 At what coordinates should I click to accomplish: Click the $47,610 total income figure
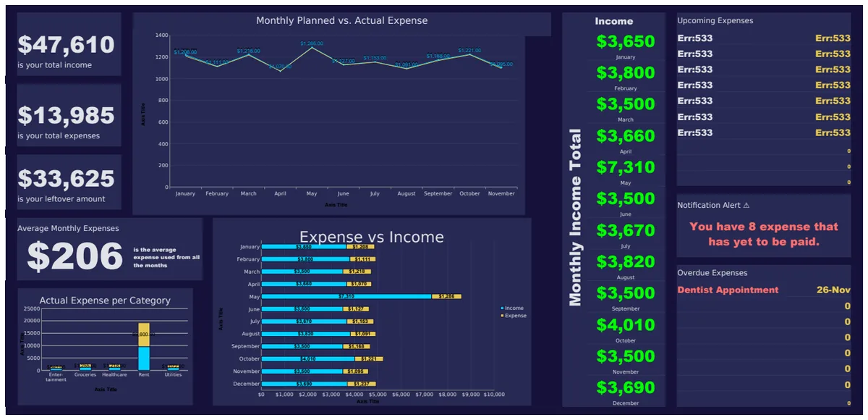click(66, 45)
